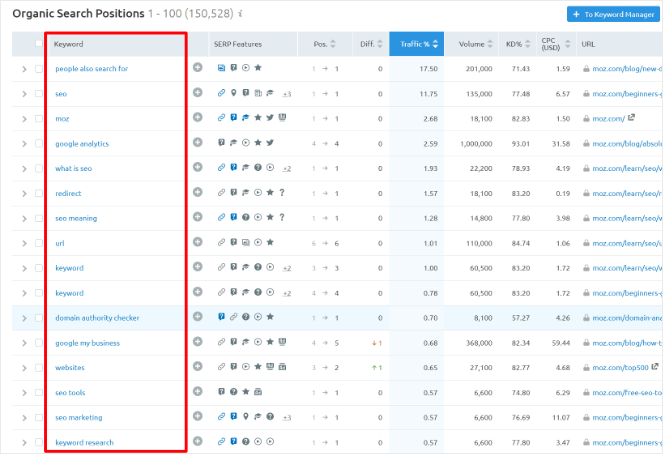Sort by the Traffic % column header
Viewport: 663px width, 454px height.
[x=416, y=44]
